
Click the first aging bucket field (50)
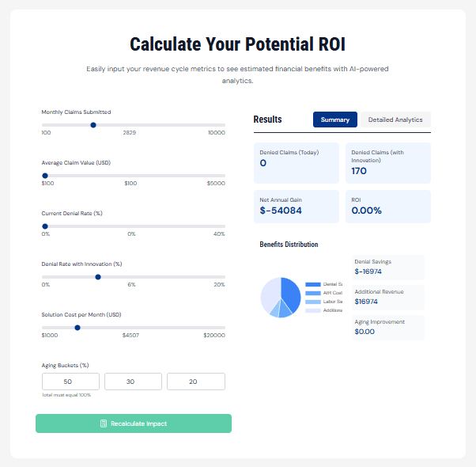pyautogui.click(x=70, y=382)
